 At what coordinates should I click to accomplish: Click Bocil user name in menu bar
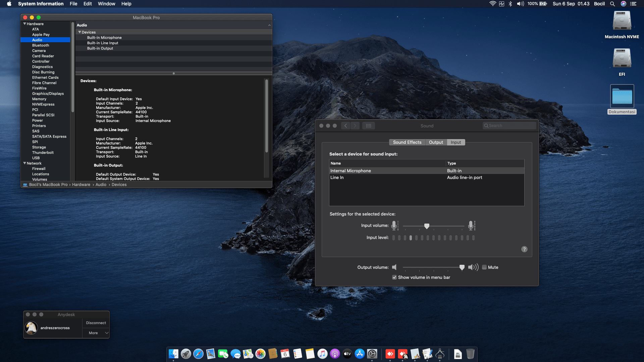pos(599,4)
